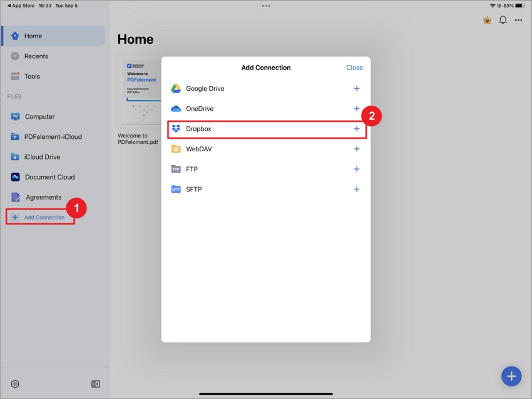Open Tools in the sidebar
This screenshot has width=532, height=399.
tap(53, 76)
